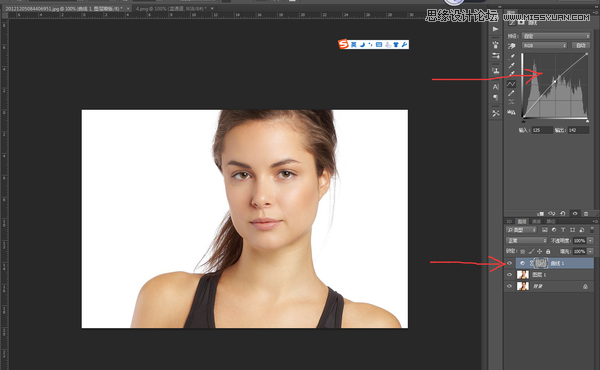
Task: Switch to the Channels panel tab
Action: click(536, 222)
